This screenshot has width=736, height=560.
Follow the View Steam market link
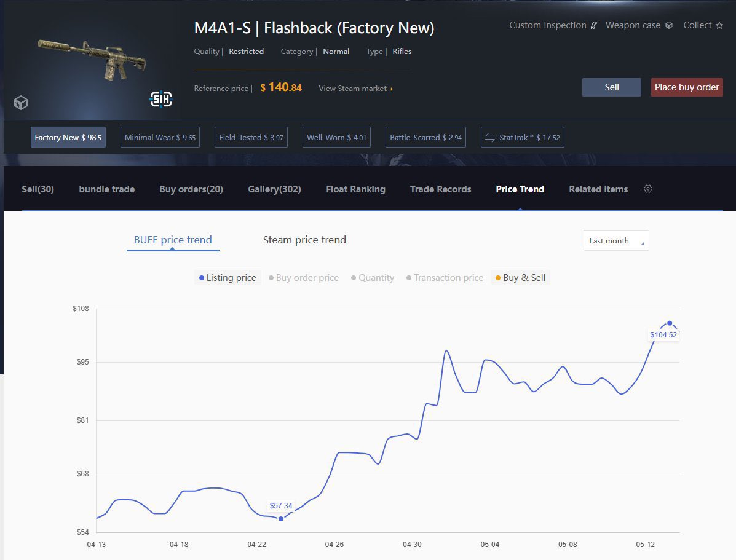click(356, 89)
